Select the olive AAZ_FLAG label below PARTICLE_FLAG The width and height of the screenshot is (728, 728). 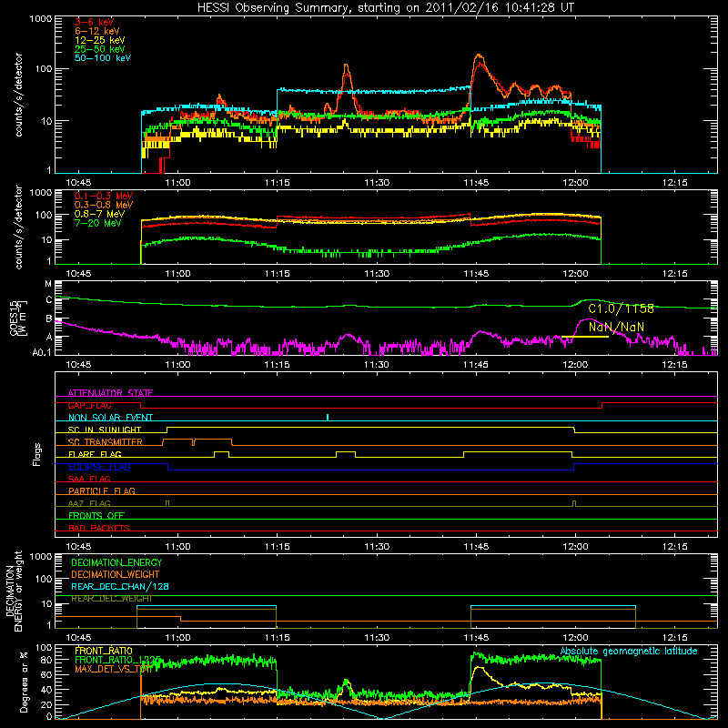point(89,504)
